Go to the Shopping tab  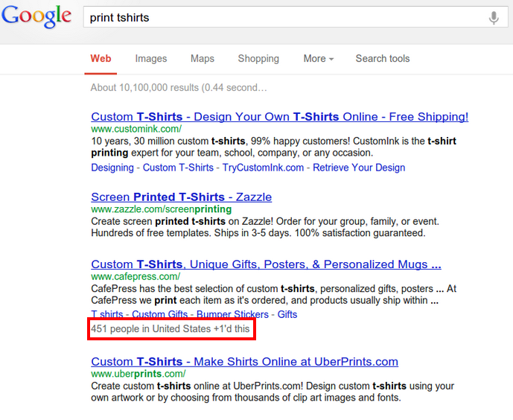[258, 59]
